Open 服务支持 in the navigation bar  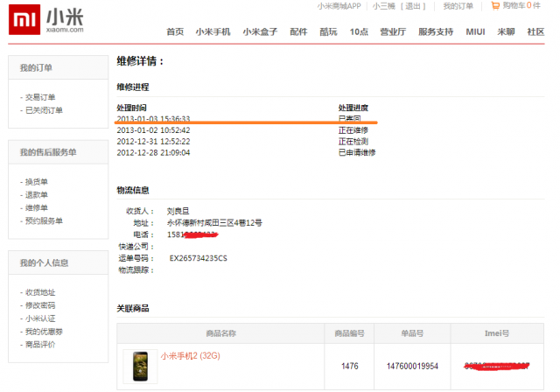coord(436,31)
